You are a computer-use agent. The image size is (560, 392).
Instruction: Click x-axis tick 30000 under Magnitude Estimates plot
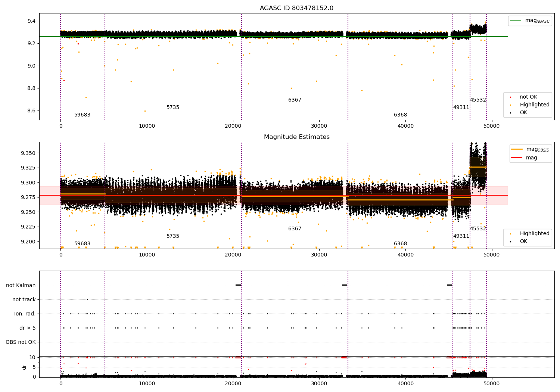click(x=319, y=255)
